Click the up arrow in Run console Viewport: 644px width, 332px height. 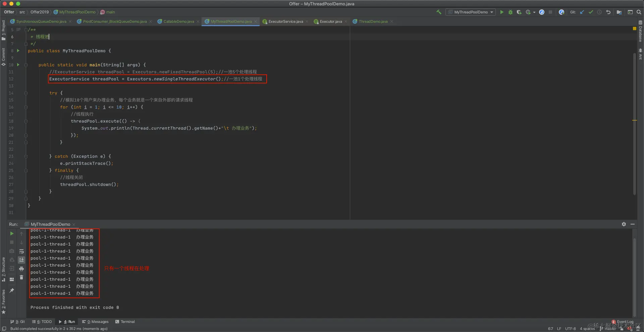click(x=21, y=234)
